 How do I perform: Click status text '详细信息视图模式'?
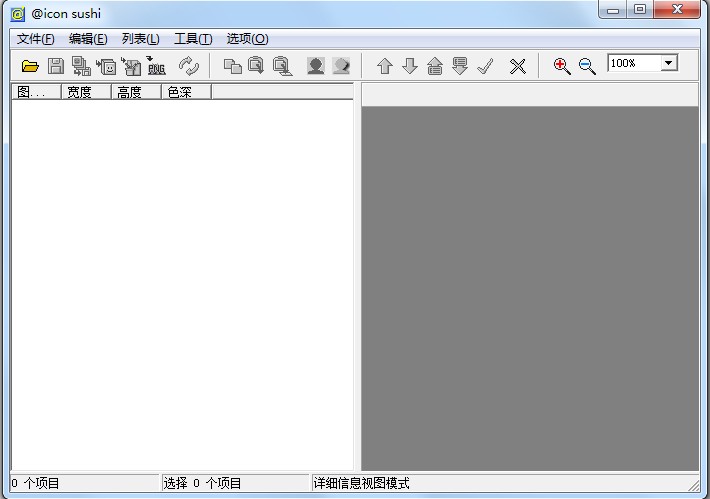[361, 483]
